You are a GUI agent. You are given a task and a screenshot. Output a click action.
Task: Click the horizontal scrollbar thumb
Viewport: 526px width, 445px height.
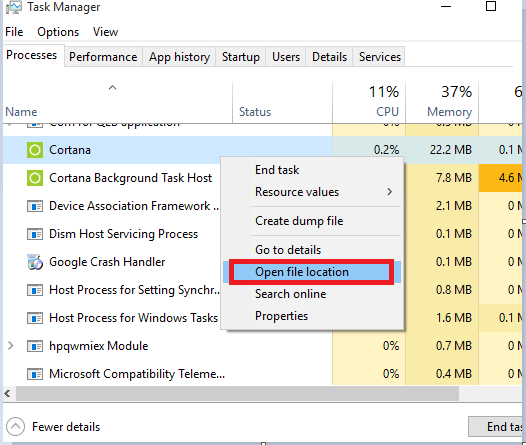[237, 393]
